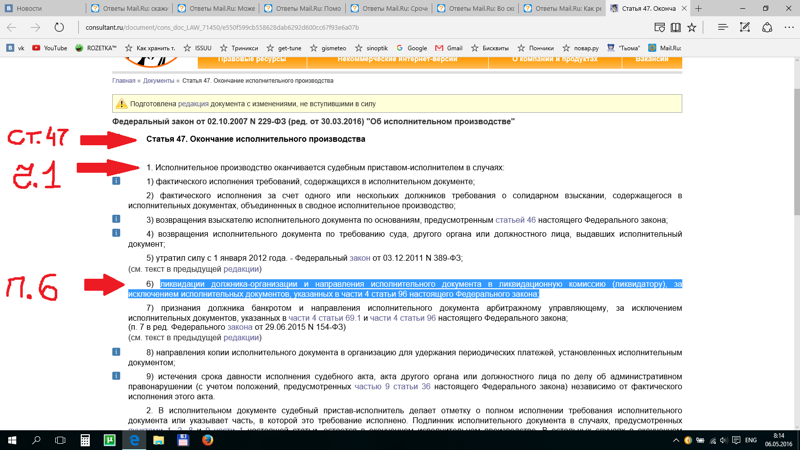
Task: Open a new tab with plus button
Action: [x=698, y=8]
